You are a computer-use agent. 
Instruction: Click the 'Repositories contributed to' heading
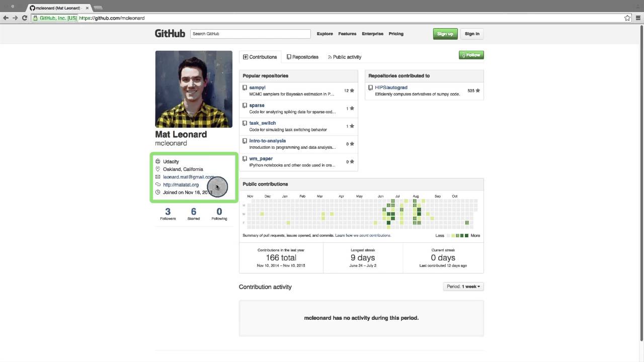399,75
